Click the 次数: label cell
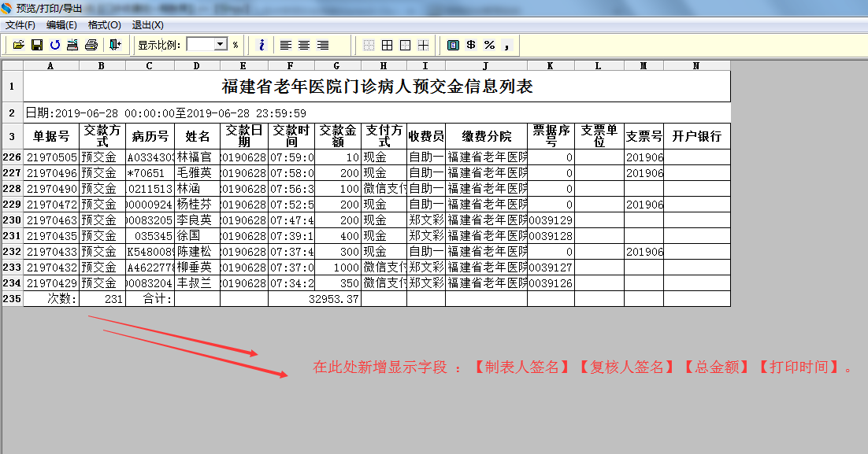Image resolution: width=868 pixels, height=454 pixels. click(x=51, y=299)
